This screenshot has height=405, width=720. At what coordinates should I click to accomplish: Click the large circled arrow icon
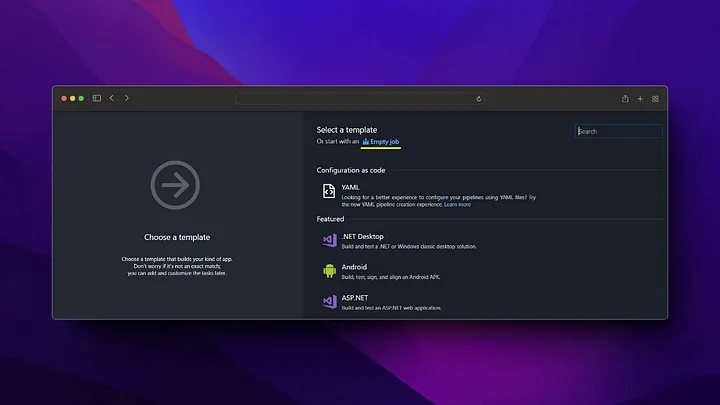click(175, 185)
